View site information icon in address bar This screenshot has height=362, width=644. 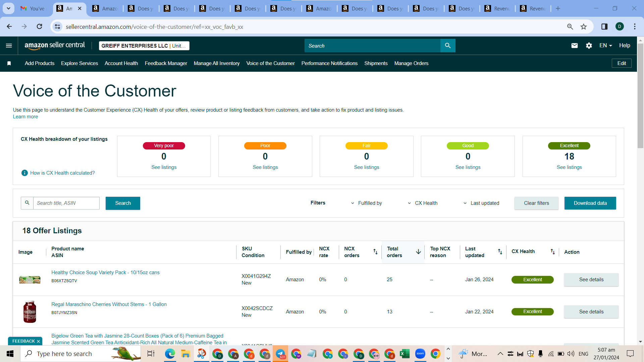[58, 26]
